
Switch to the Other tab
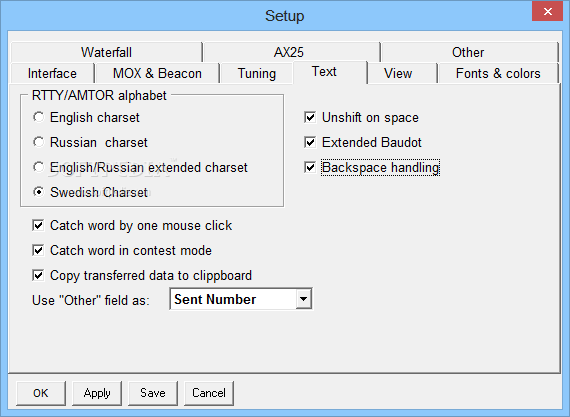468,52
